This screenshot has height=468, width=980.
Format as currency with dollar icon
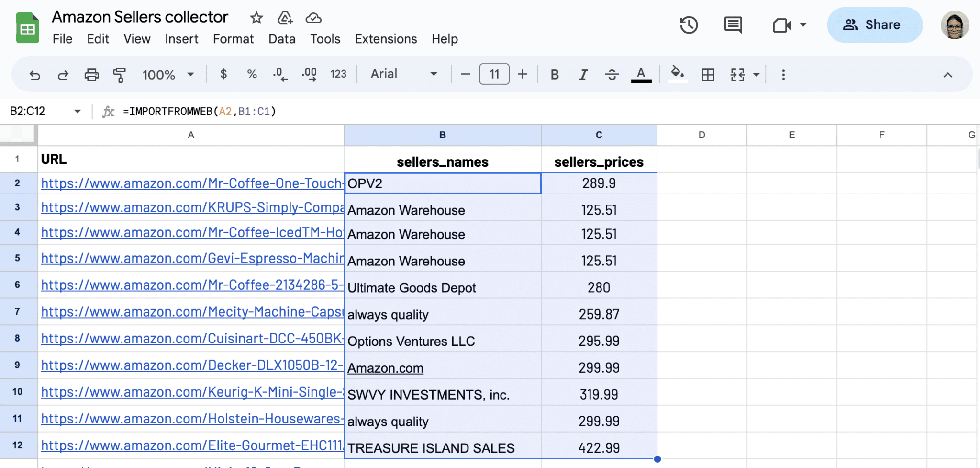point(223,74)
